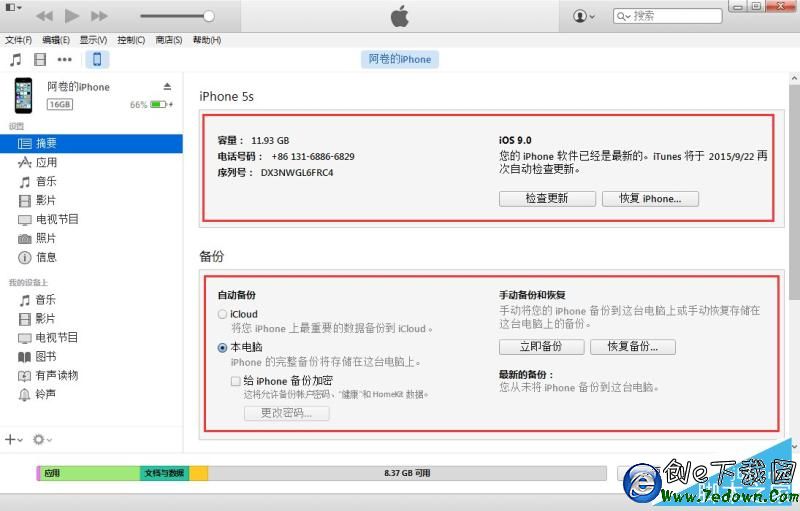Click the 恢复备份... button
The image size is (800, 511).
tap(633, 347)
